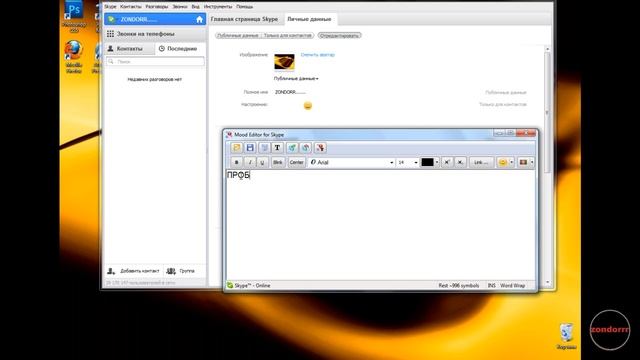Image resolution: width=640 pixels, height=360 pixels.
Task: Click the smiley in the Настроение field
Action: pos(308,106)
